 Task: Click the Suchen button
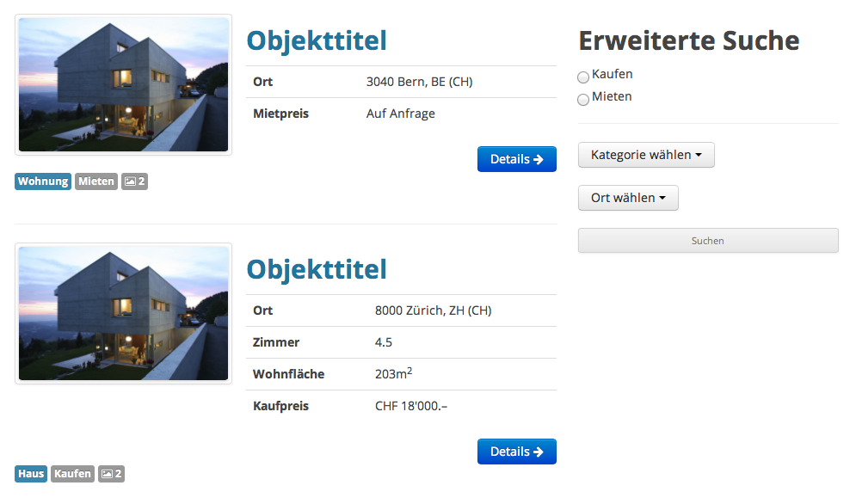tap(708, 241)
